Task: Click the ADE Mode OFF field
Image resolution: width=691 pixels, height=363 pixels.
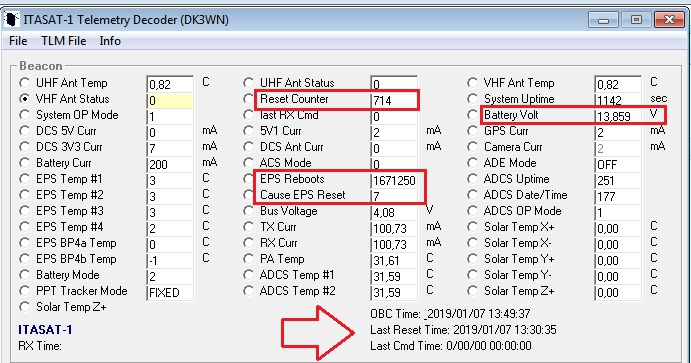Action: 618,164
